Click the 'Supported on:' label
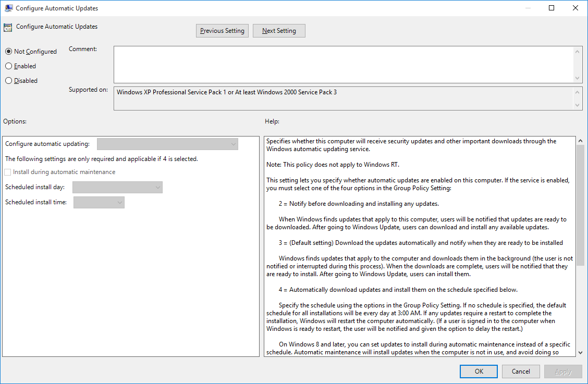Image resolution: width=588 pixels, height=384 pixels. [x=88, y=90]
